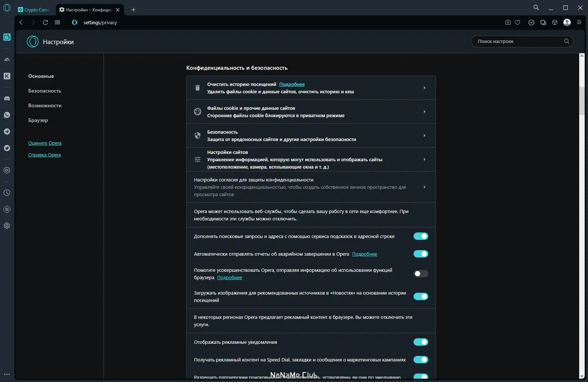Open the Speed Dial grid icon

coord(58,22)
